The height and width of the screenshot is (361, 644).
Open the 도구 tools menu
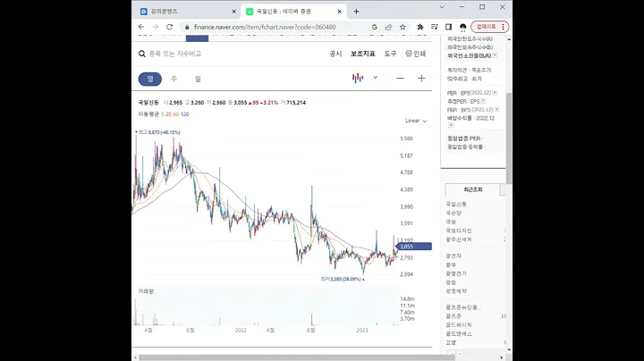coord(390,54)
